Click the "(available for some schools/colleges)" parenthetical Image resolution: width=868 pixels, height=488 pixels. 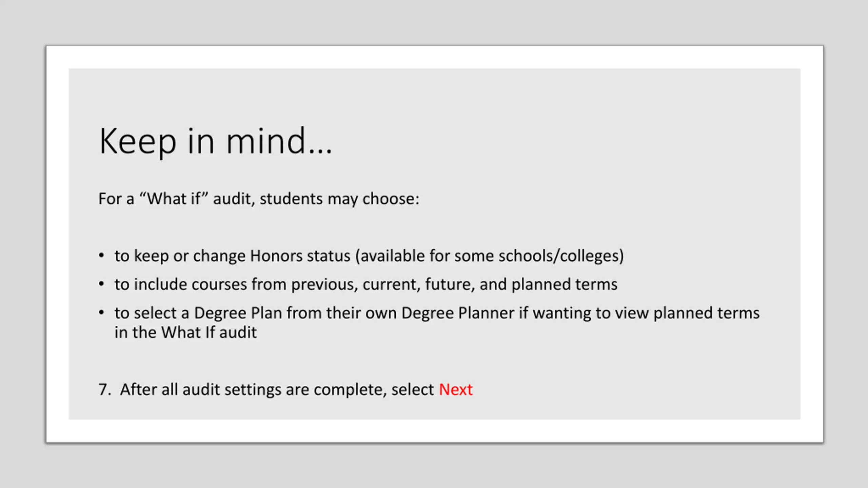click(489, 256)
